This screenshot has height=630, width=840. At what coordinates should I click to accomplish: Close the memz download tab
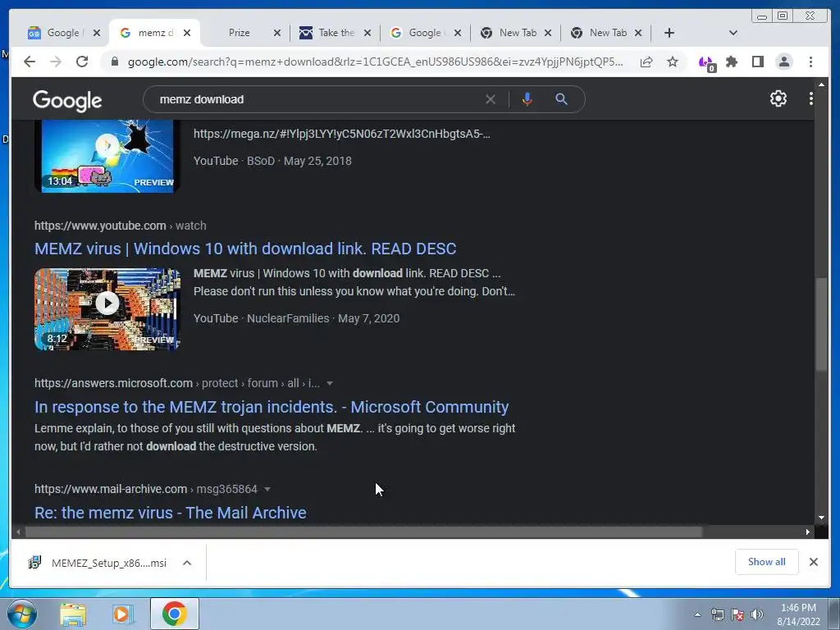tap(187, 33)
